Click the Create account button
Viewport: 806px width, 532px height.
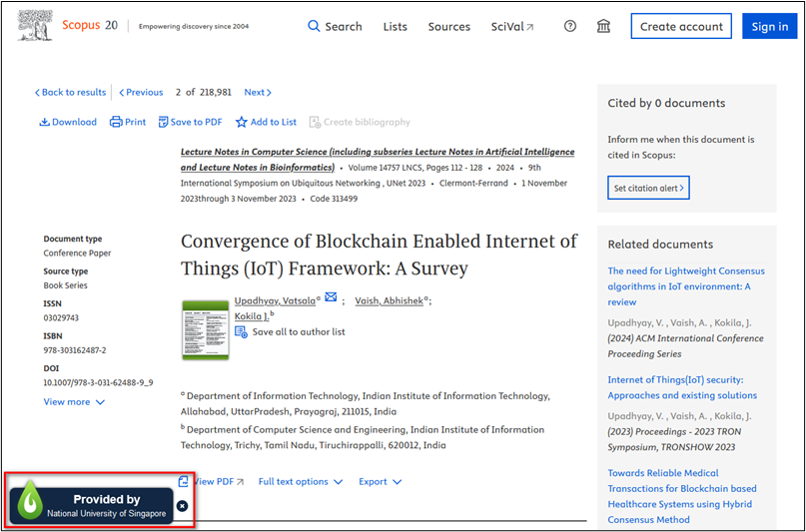point(680,26)
